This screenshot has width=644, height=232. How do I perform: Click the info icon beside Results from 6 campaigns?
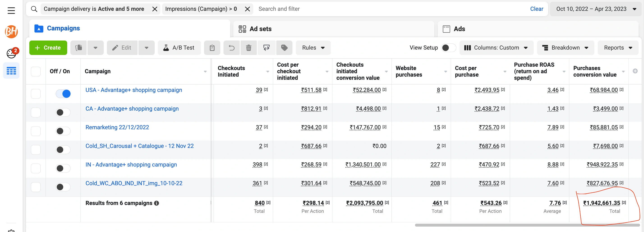point(156,203)
